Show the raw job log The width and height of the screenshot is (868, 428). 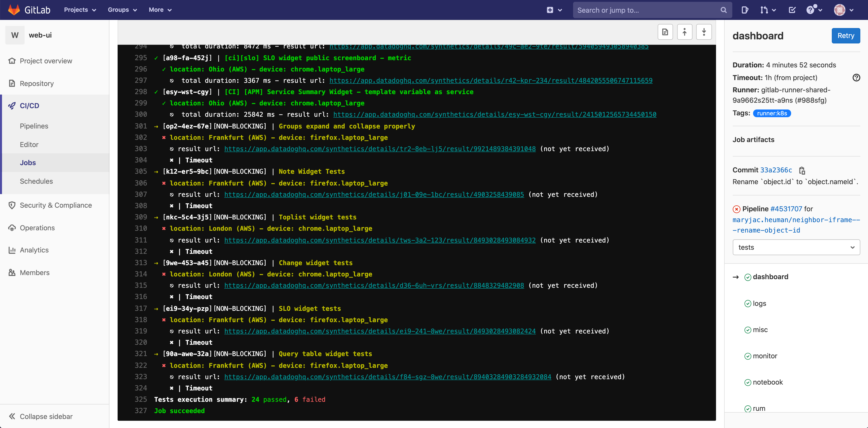click(665, 32)
